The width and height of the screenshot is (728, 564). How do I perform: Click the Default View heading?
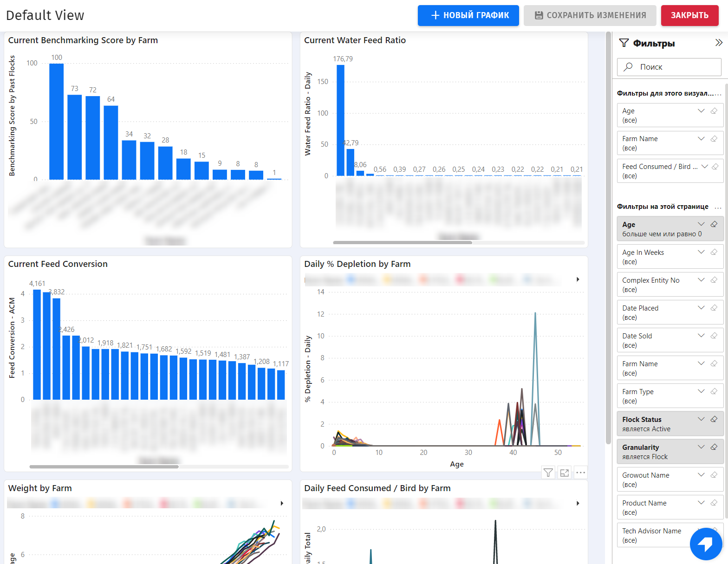pos(45,15)
